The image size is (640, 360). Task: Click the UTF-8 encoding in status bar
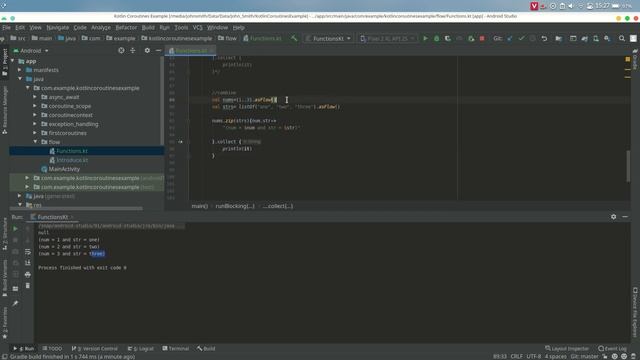[533, 356]
